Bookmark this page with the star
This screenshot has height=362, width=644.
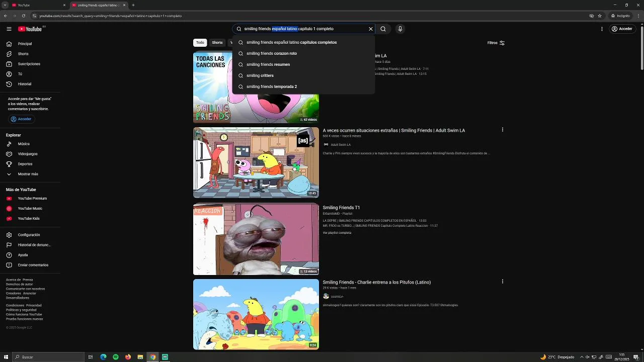[600, 16]
